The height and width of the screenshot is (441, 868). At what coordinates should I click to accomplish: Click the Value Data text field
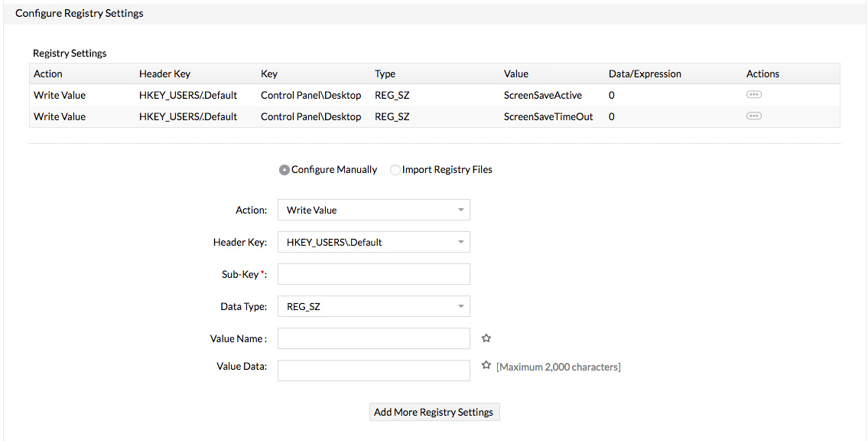373,370
